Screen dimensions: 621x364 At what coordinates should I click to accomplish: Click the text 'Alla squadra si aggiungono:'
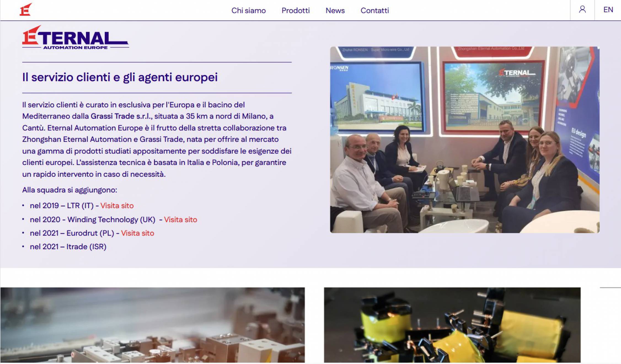pos(70,190)
